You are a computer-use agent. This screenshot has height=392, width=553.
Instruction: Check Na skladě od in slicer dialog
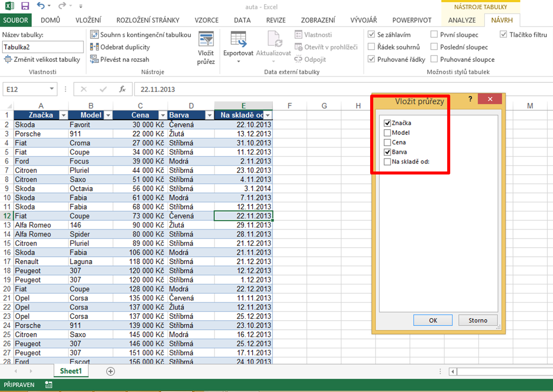(387, 162)
